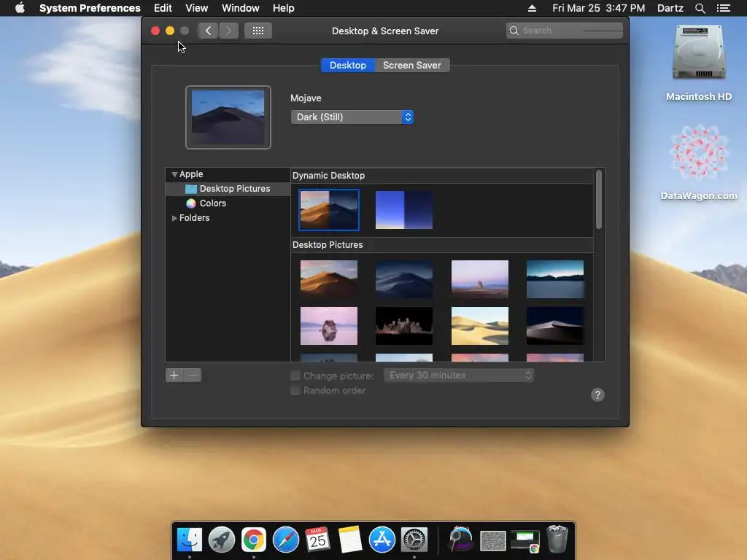Click the current desktop preview image
The height and width of the screenshot is (560, 747).
click(228, 117)
